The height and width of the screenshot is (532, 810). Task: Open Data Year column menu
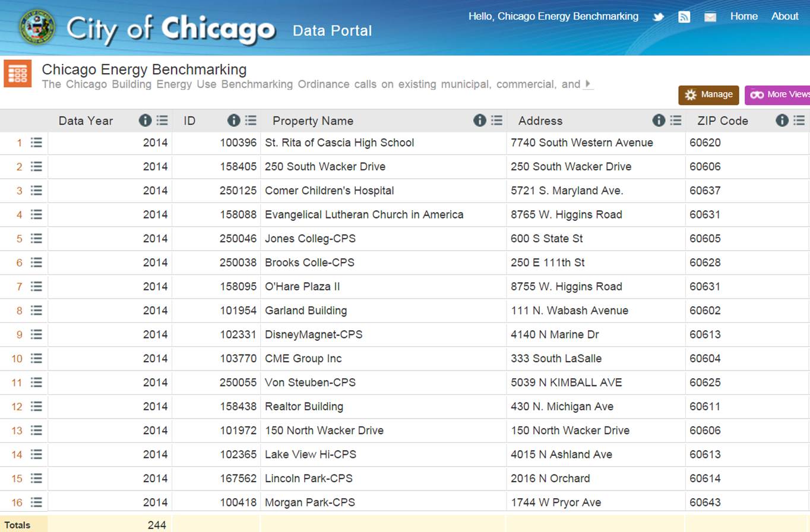(162, 121)
